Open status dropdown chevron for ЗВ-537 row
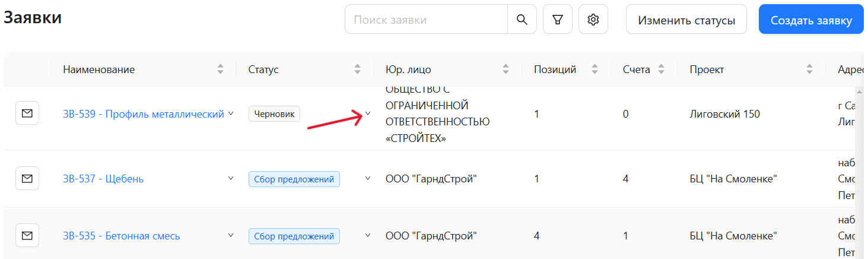The height and width of the screenshot is (259, 868). [368, 178]
